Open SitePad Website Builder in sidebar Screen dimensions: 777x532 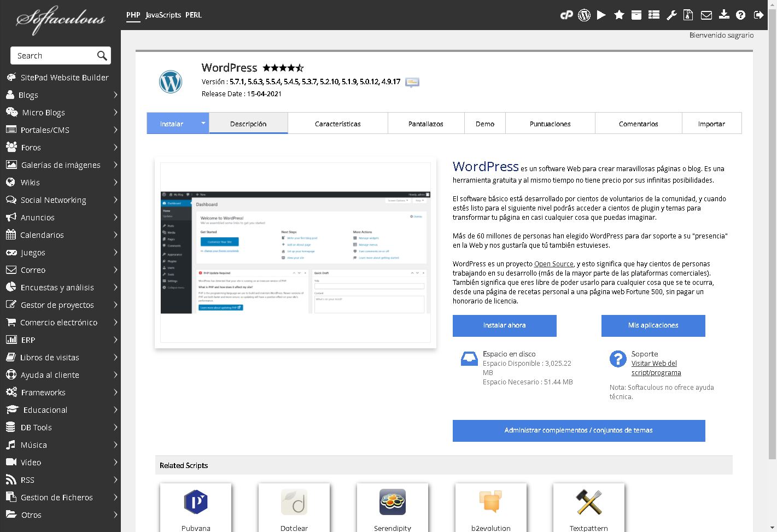tap(60, 78)
